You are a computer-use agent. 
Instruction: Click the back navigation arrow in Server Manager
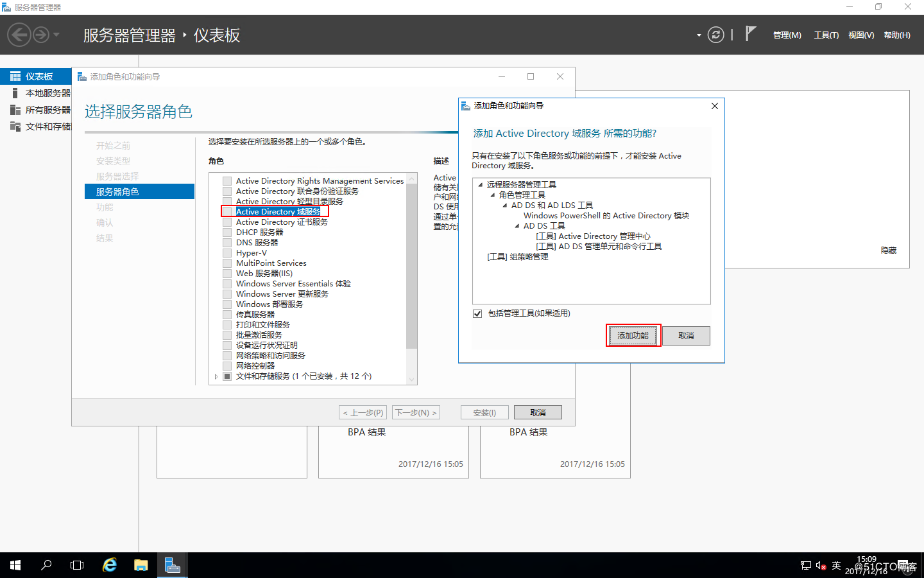point(19,35)
